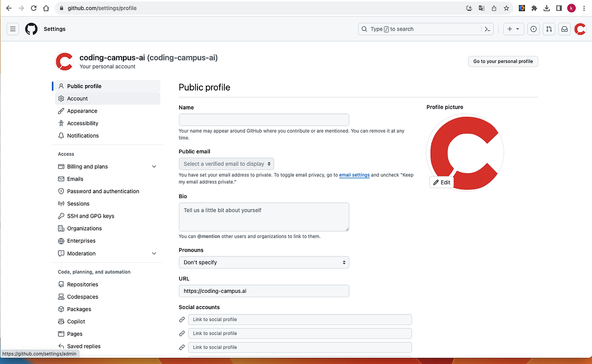Click the GitHub search box
Screen dimensions: 592x364
[420, 29]
